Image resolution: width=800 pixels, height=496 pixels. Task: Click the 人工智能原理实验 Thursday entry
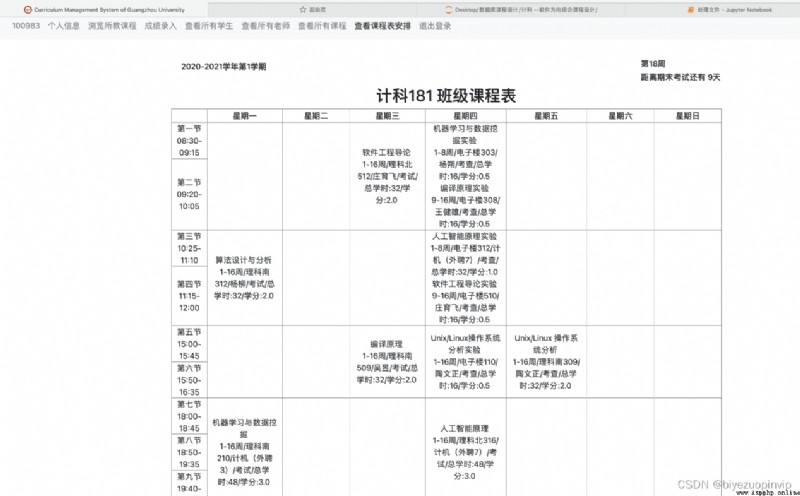tap(465, 254)
